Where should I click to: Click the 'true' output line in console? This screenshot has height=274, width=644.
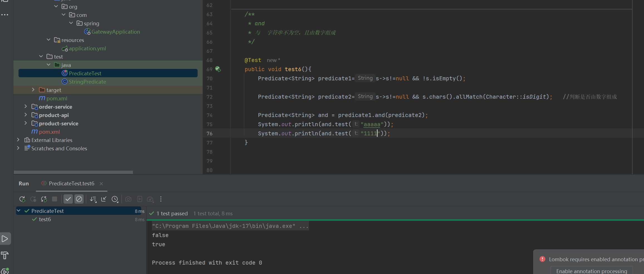[x=158, y=244]
